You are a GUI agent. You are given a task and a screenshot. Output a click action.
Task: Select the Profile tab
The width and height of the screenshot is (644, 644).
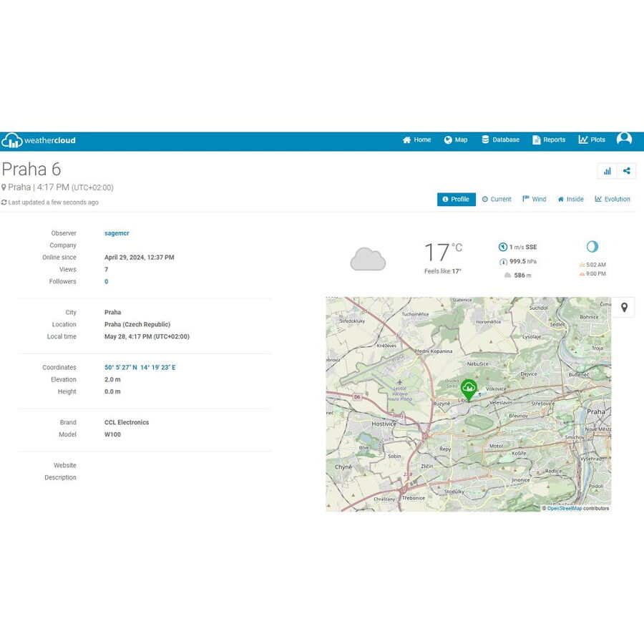click(x=456, y=200)
